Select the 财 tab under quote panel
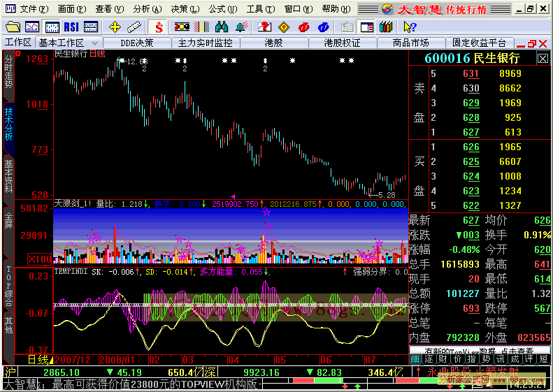 click(443, 359)
